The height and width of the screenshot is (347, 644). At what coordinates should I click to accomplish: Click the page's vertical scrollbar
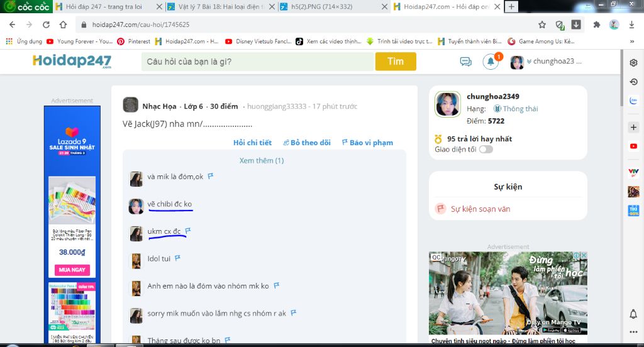click(622, 78)
